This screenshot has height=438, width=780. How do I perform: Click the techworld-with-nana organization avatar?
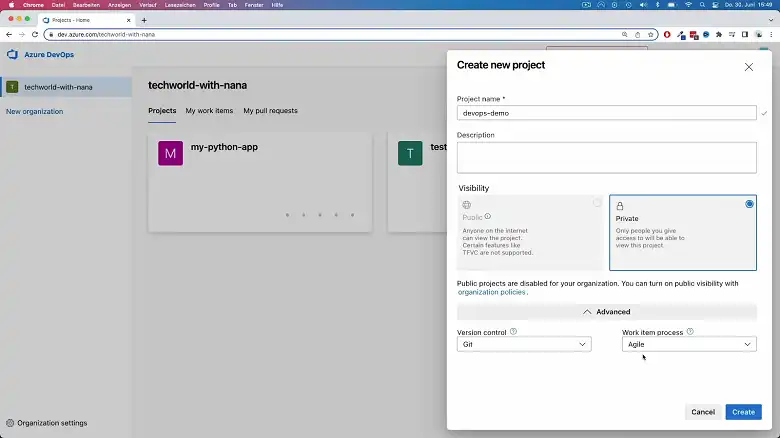tap(12, 87)
